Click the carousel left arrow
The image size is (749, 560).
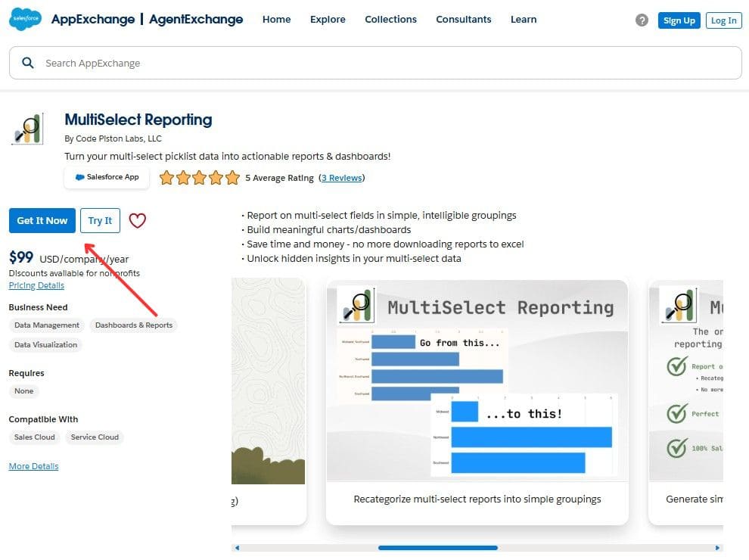click(237, 546)
